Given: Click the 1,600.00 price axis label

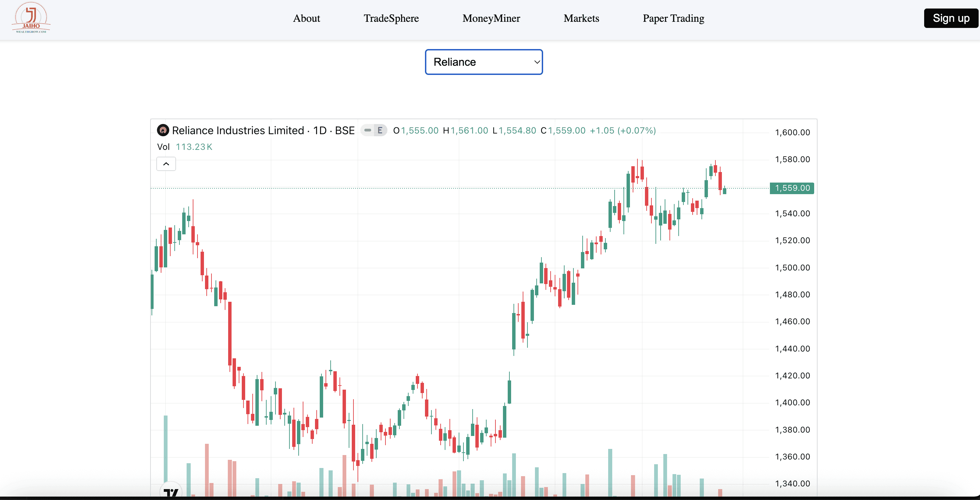Looking at the screenshot, I should tap(792, 132).
